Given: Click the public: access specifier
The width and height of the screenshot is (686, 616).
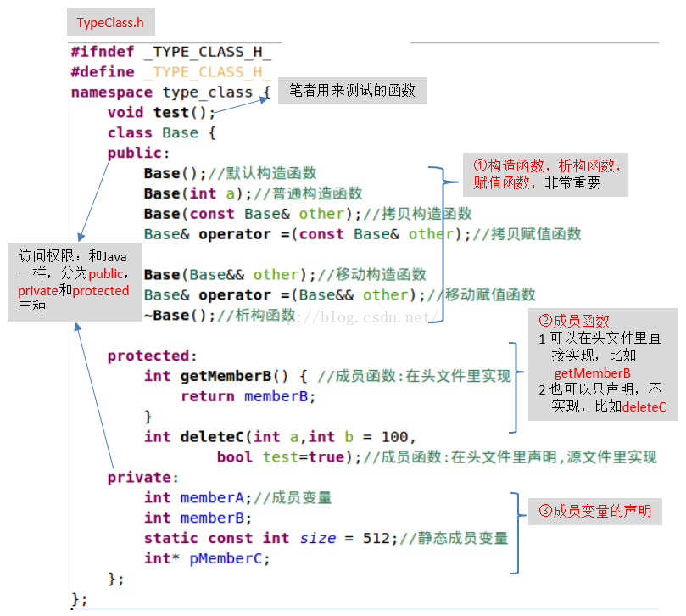Looking at the screenshot, I should coord(138,153).
